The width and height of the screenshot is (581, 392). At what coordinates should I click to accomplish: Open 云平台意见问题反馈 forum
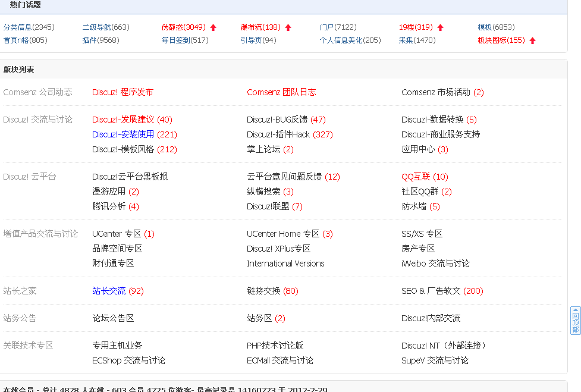284,176
